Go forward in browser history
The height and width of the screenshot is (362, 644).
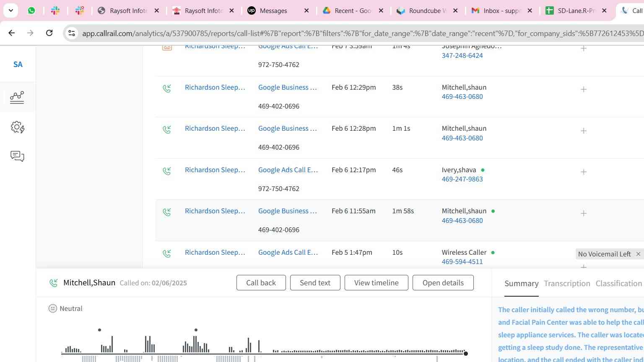(30, 33)
